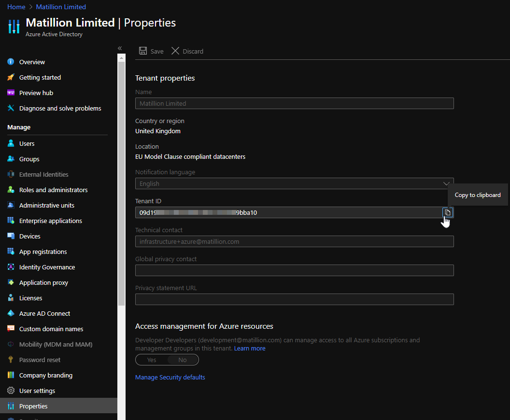Collapse the sidebar with double-chevron button

(120, 48)
